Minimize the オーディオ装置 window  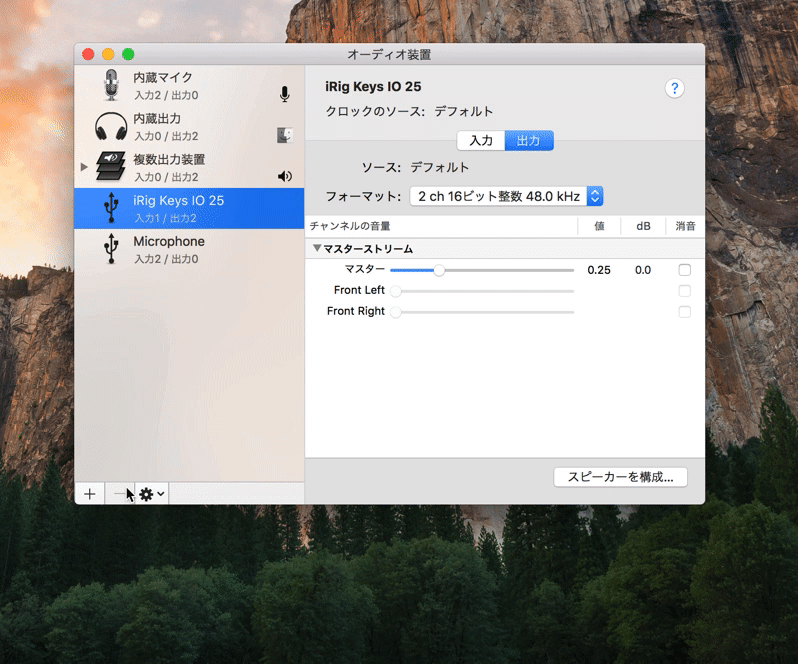click(x=108, y=54)
